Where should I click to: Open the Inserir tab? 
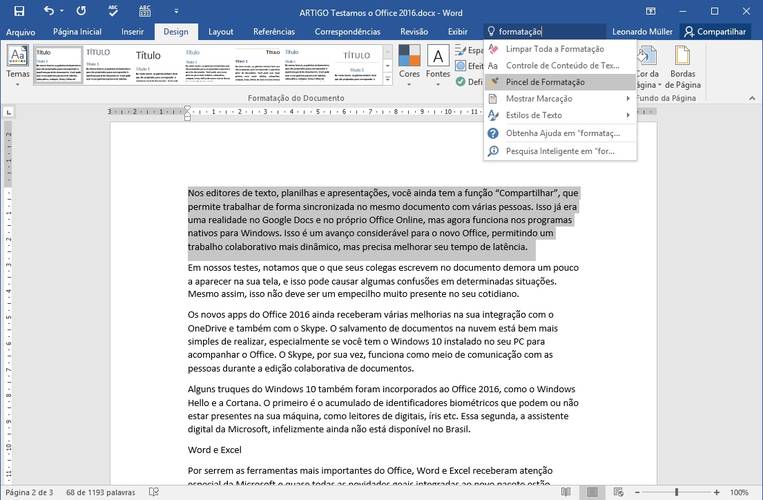click(132, 32)
